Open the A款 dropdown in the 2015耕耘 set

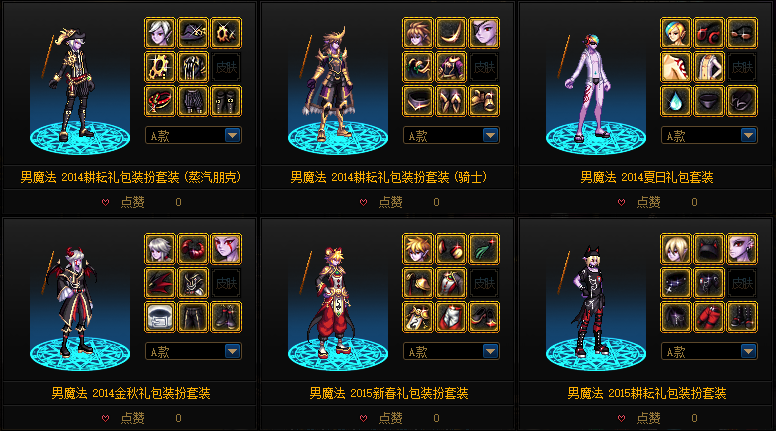click(x=709, y=351)
